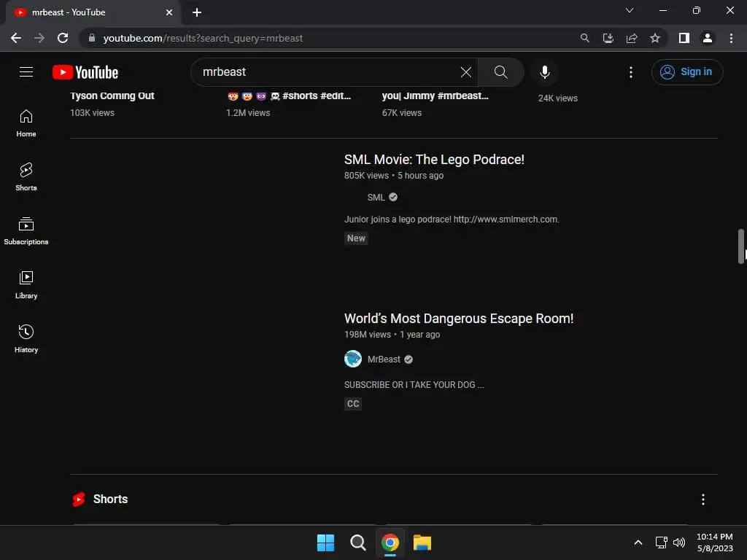This screenshot has height=560, width=747.
Task: Go forward in browser history
Action: [x=39, y=38]
